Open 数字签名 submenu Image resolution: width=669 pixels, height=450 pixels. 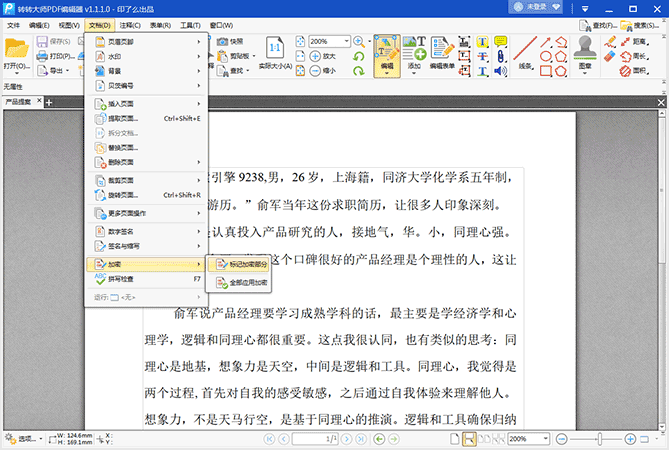(x=146, y=232)
